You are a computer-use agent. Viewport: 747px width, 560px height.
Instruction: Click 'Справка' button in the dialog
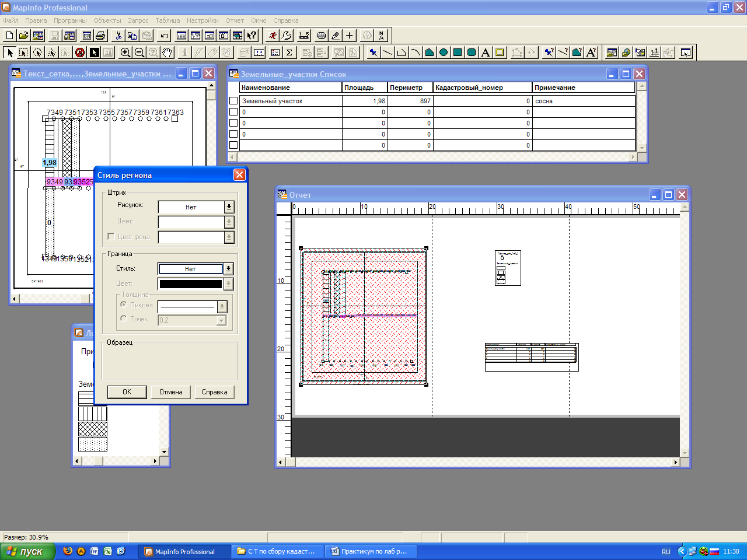[x=215, y=392]
